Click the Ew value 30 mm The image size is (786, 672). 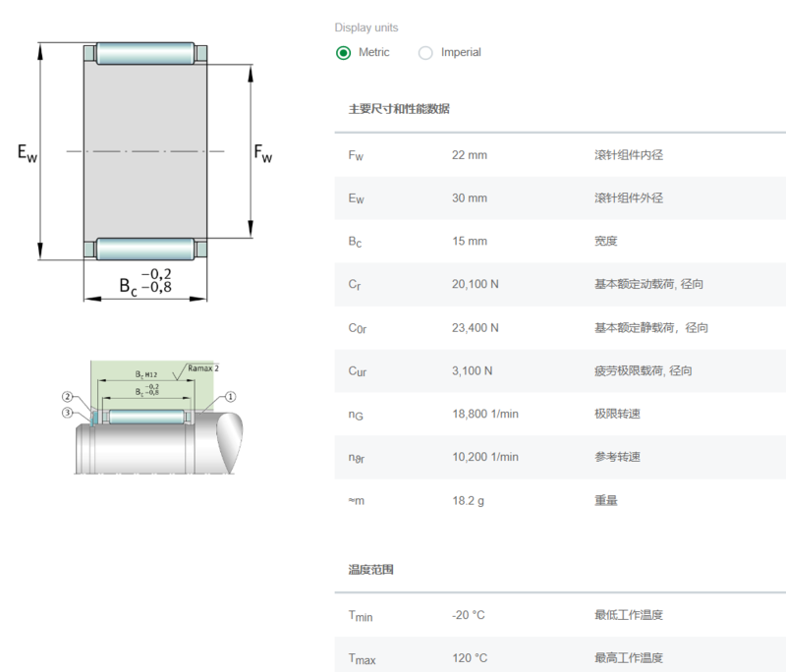[x=470, y=198]
